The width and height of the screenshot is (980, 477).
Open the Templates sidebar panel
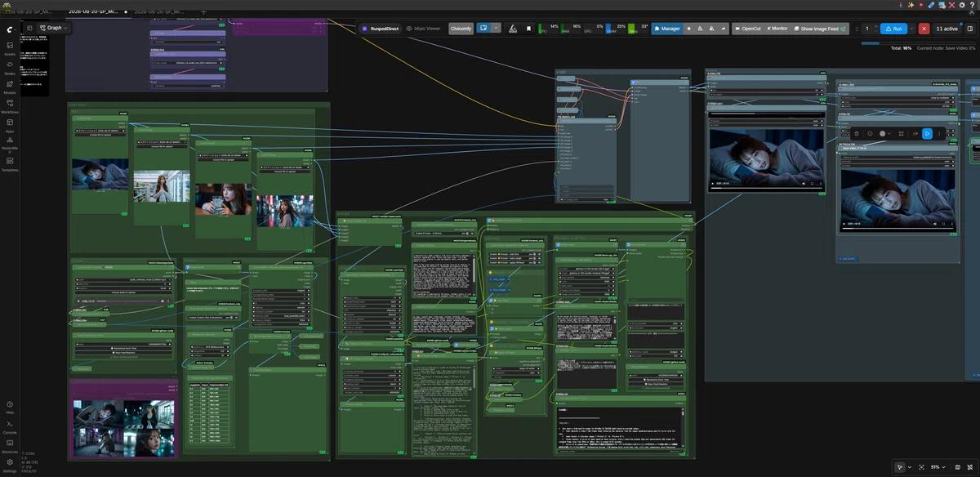point(10,164)
